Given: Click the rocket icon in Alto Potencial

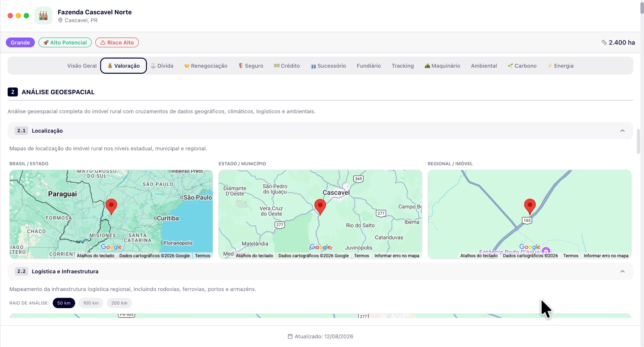Looking at the screenshot, I should pyautogui.click(x=46, y=43).
